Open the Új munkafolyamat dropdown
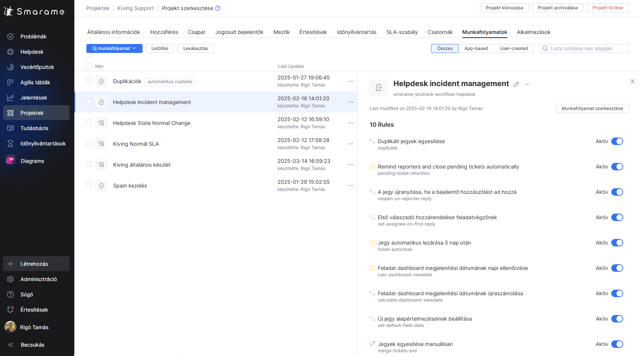This screenshot has width=644, height=356. [x=114, y=48]
